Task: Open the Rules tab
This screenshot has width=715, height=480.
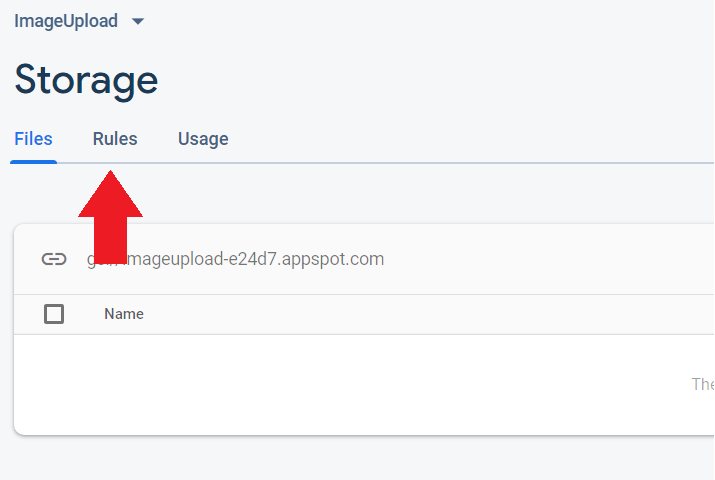Action: 115,139
